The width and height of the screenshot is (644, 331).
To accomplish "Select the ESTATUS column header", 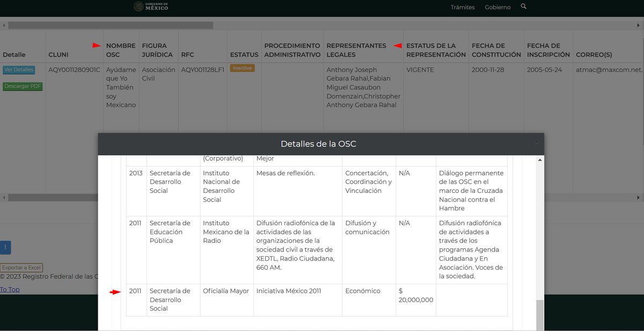I will [x=244, y=55].
